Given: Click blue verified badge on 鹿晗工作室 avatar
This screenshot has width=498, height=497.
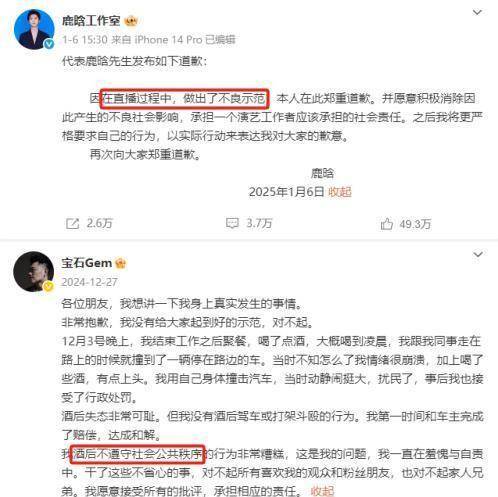Looking at the screenshot, I should (x=49, y=44).
